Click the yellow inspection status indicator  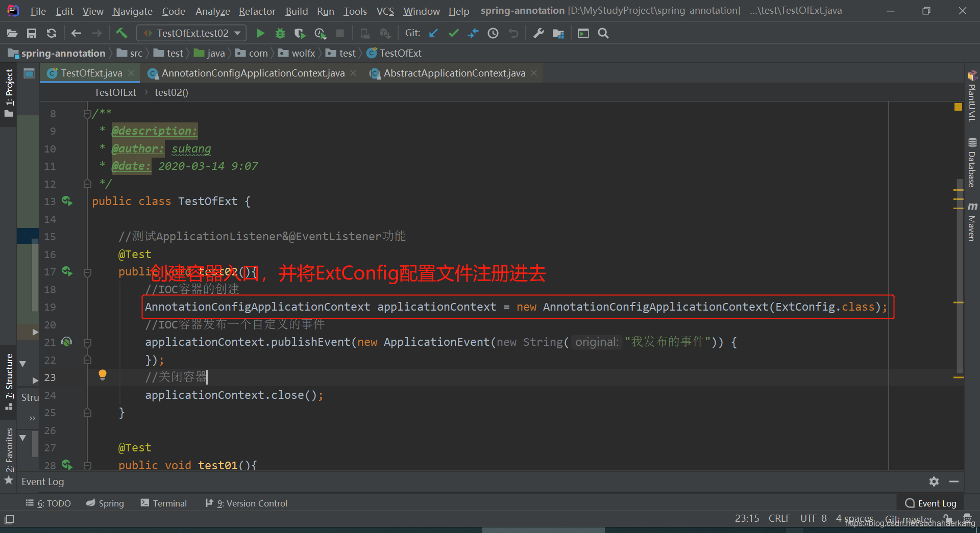pos(958,107)
